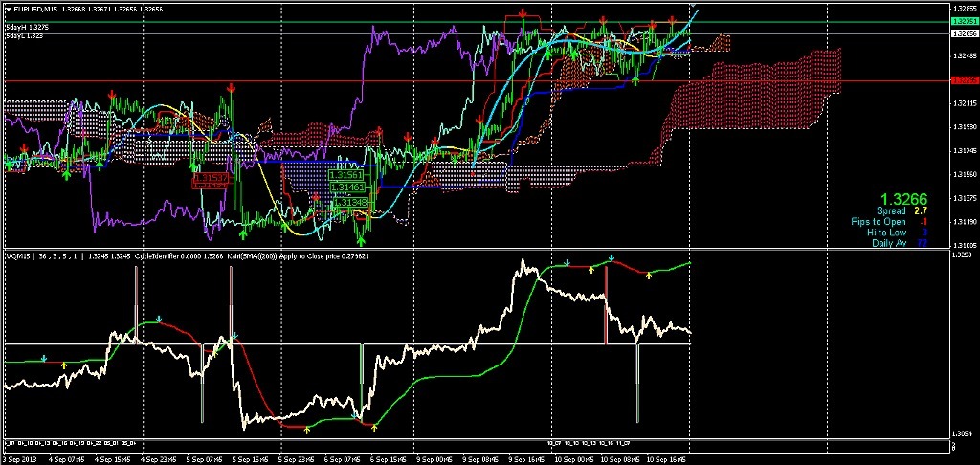Click the 1.32115 value on price scale

pos(964,103)
